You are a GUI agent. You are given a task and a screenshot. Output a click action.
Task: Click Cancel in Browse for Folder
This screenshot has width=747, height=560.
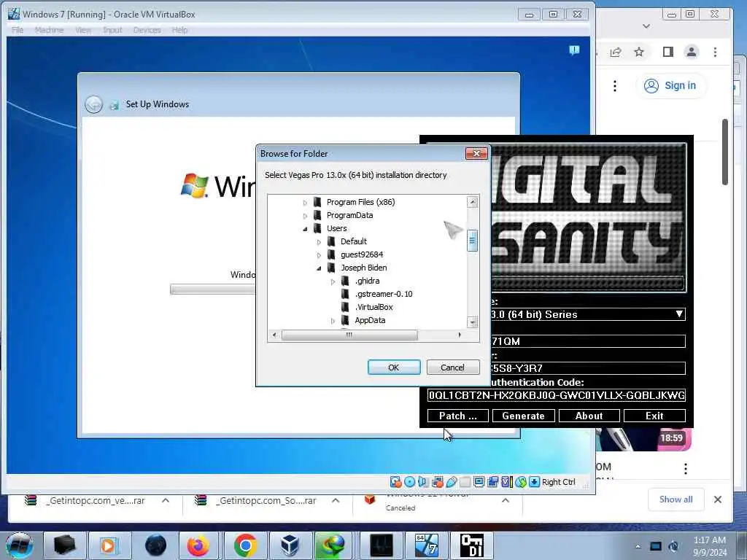[x=452, y=367]
